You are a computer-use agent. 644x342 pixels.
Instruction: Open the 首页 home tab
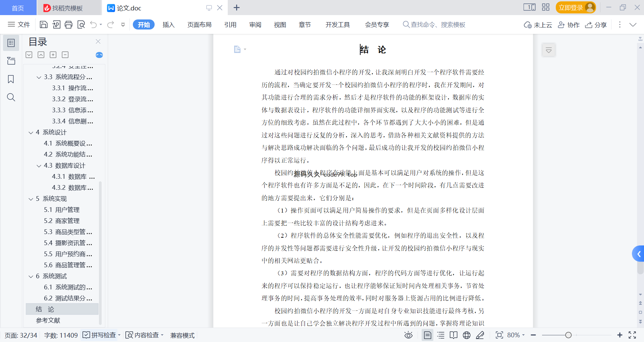point(18,8)
